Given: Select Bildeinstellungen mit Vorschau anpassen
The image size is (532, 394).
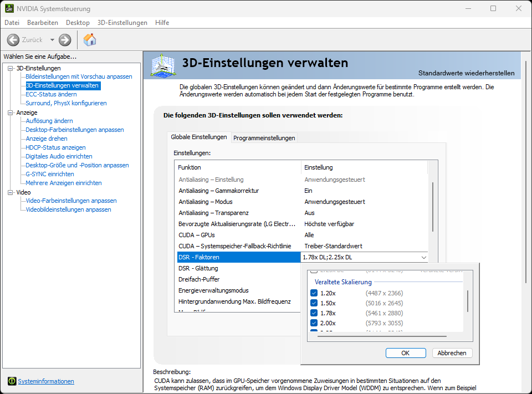Looking at the screenshot, I should [79, 76].
